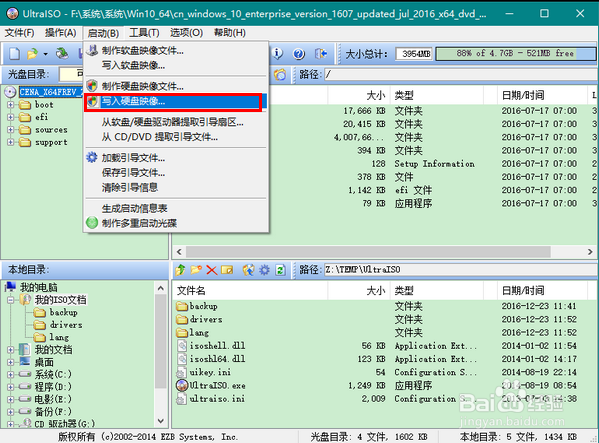Viewport: 599px width, 443px height.
Task: Expand the 我的文档 tree node
Action: 11,349
